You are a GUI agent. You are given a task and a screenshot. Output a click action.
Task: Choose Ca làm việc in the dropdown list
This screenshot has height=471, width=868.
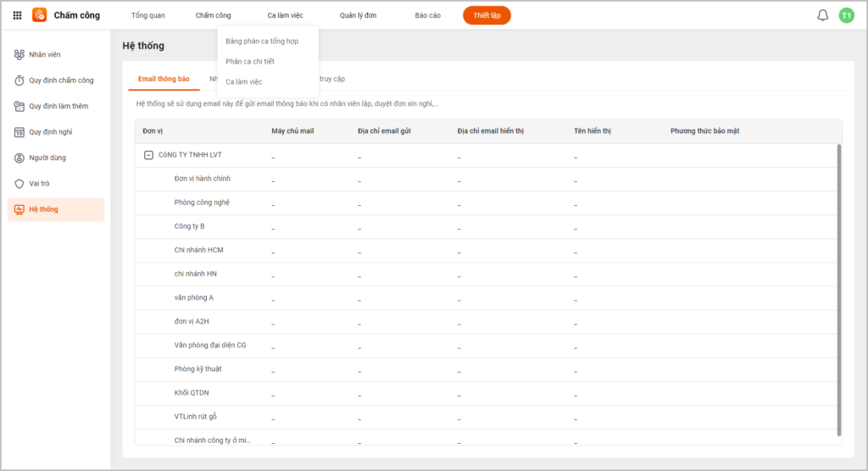pos(243,81)
